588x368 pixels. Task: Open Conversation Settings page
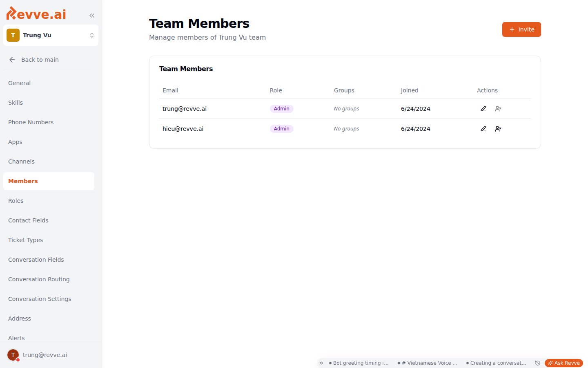click(49, 299)
